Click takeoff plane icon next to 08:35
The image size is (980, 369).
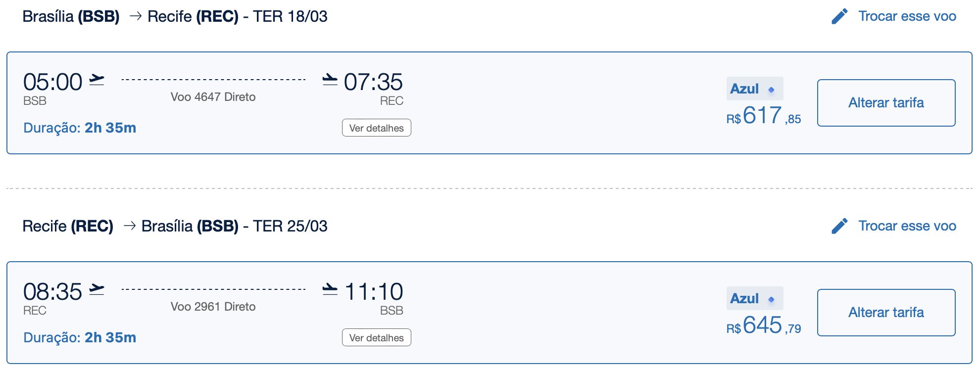coord(97,289)
